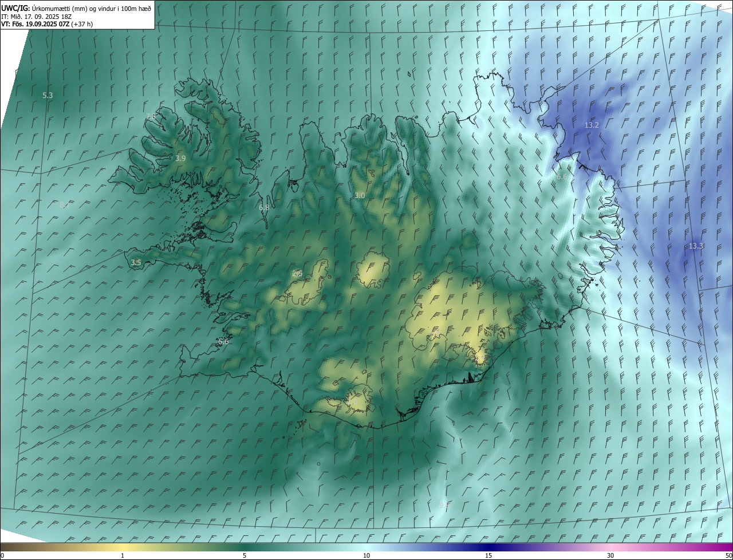This screenshot has width=733, height=560.
Task: Click the colour scale tick label 5
Action: tap(245, 555)
